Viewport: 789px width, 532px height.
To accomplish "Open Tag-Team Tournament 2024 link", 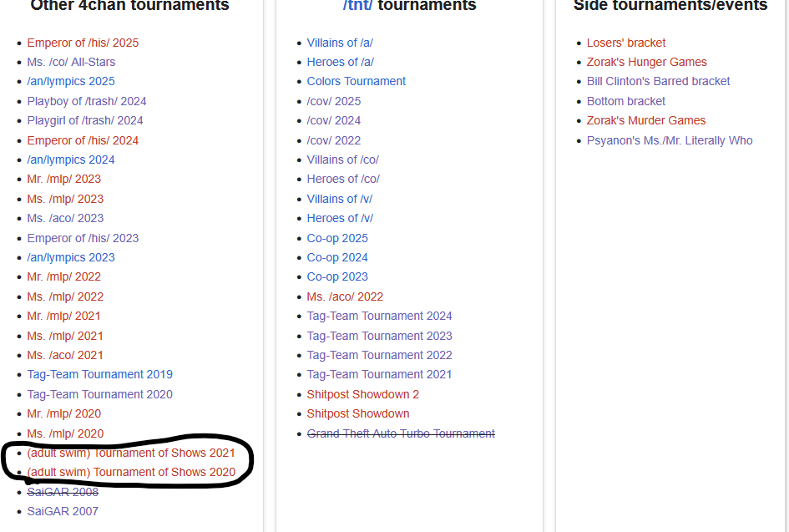I will [379, 316].
